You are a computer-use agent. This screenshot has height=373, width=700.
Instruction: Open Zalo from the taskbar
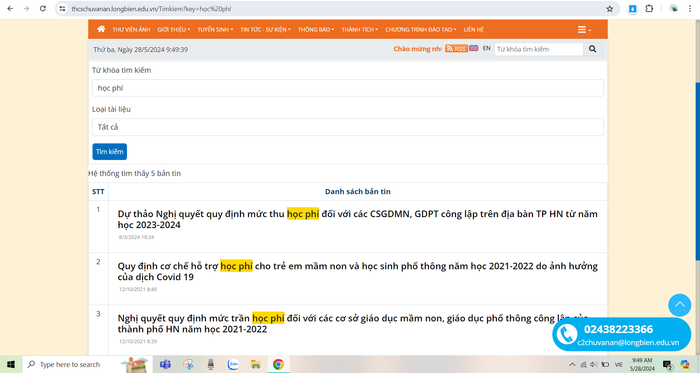coord(233,365)
